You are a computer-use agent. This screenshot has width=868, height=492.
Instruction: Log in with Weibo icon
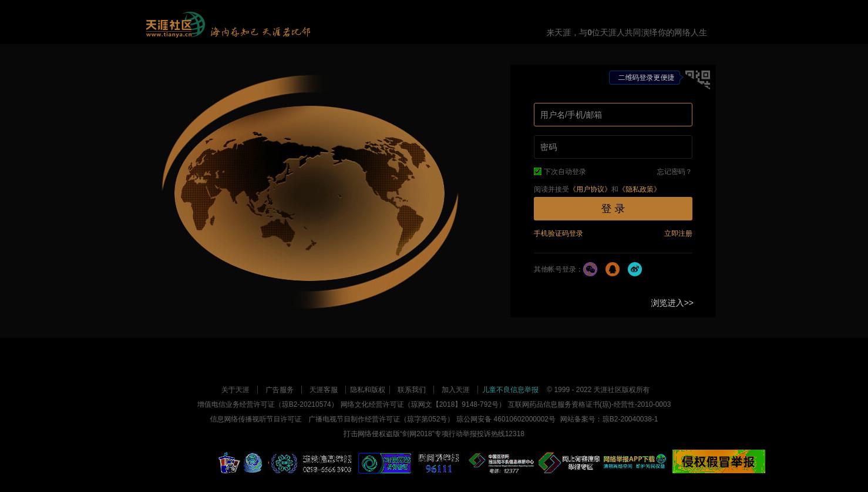(635, 269)
